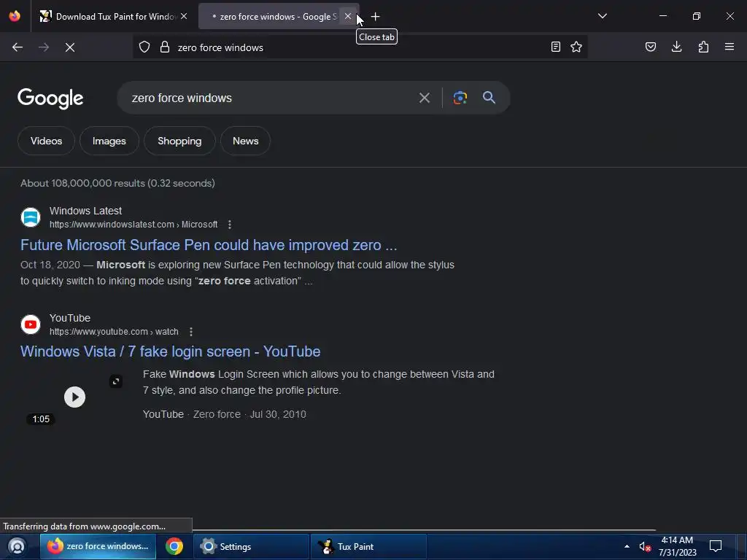Play the YouTube video preview
The height and width of the screenshot is (560, 747).
75,397
